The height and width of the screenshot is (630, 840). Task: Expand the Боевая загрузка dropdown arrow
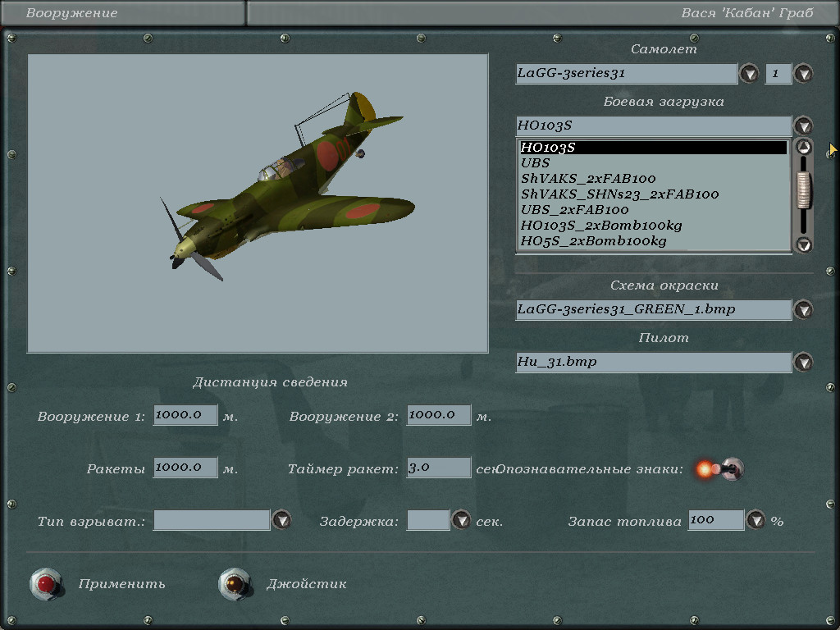point(803,126)
